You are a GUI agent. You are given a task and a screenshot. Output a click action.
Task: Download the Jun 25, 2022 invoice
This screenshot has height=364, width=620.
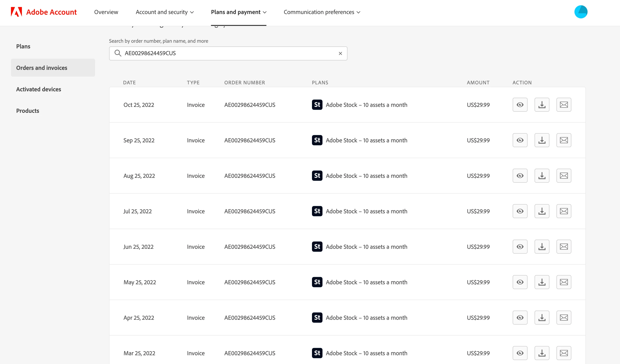pyautogui.click(x=542, y=246)
